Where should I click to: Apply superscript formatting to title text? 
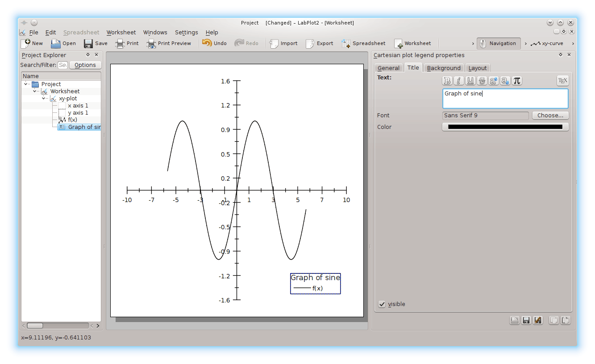[493, 81]
